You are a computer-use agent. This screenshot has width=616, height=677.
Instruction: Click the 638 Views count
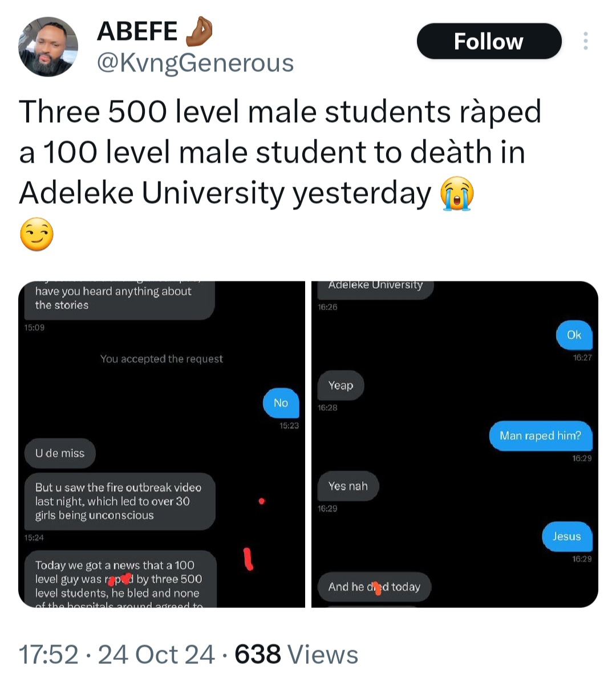point(296,654)
